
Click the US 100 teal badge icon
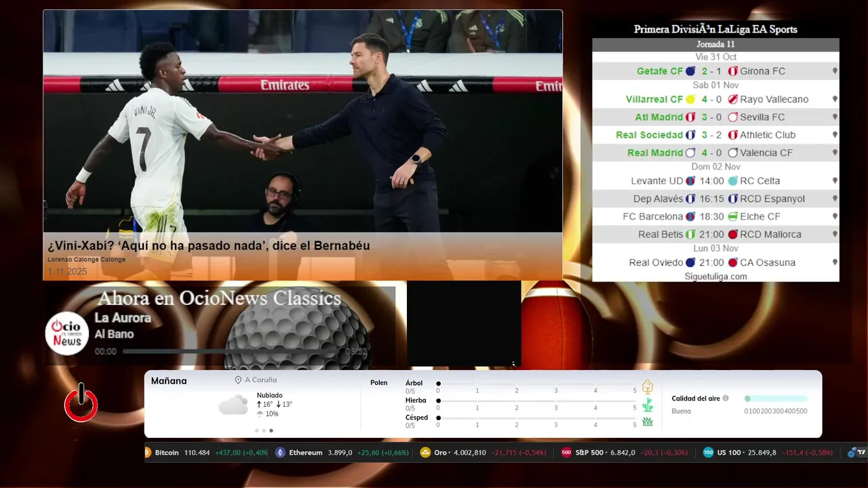[708, 453]
